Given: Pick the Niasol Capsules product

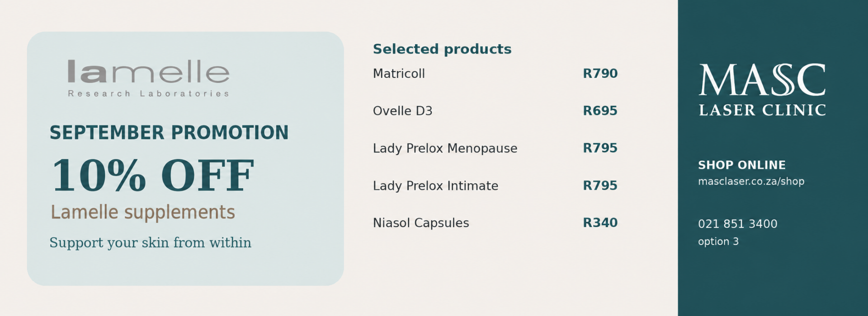Looking at the screenshot, I should [x=421, y=223].
